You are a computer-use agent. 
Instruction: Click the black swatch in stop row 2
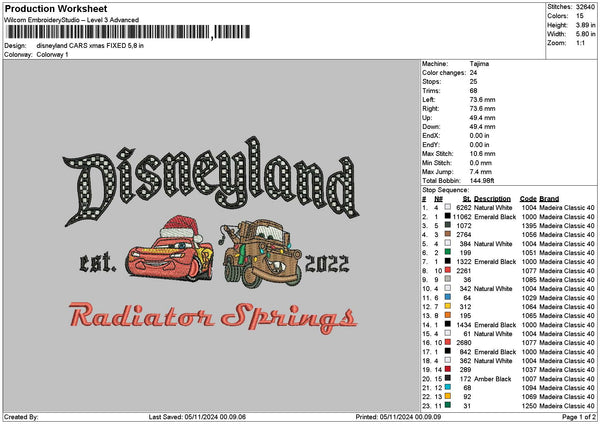447,216
